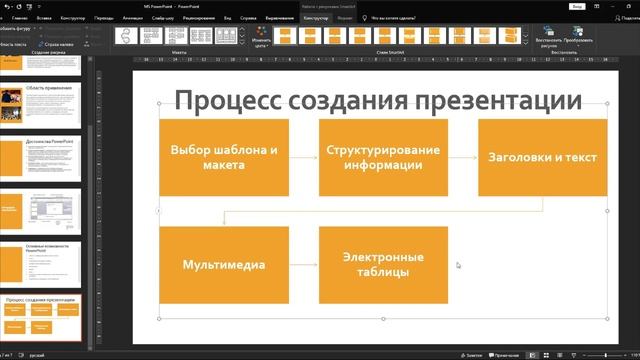This screenshot has height=360, width=640.
Task: Toggle the Заметки notes pane in status bar
Action: (471, 356)
